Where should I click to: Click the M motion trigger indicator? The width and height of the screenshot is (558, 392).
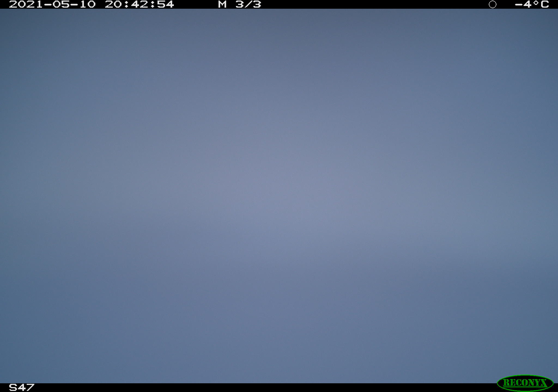[x=222, y=4]
